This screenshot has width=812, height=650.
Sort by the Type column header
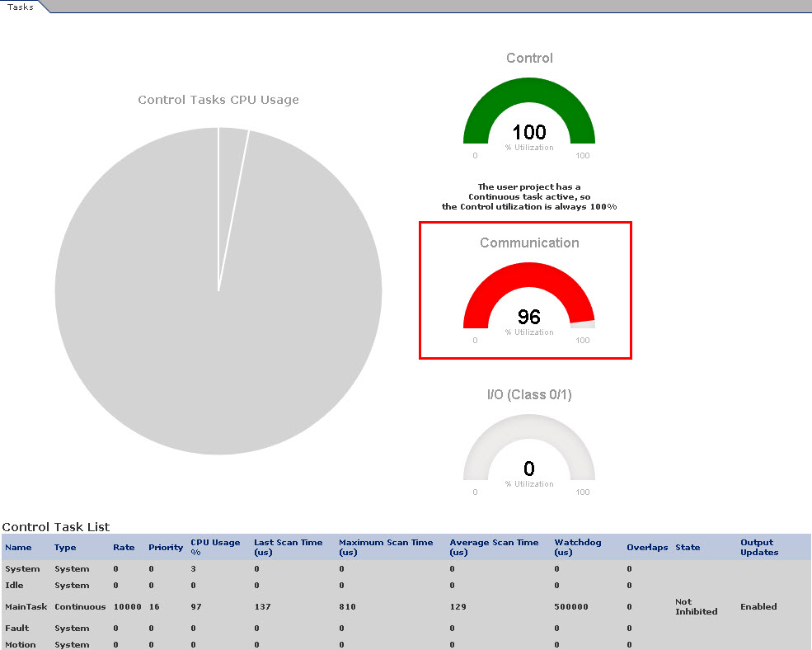pyautogui.click(x=65, y=548)
